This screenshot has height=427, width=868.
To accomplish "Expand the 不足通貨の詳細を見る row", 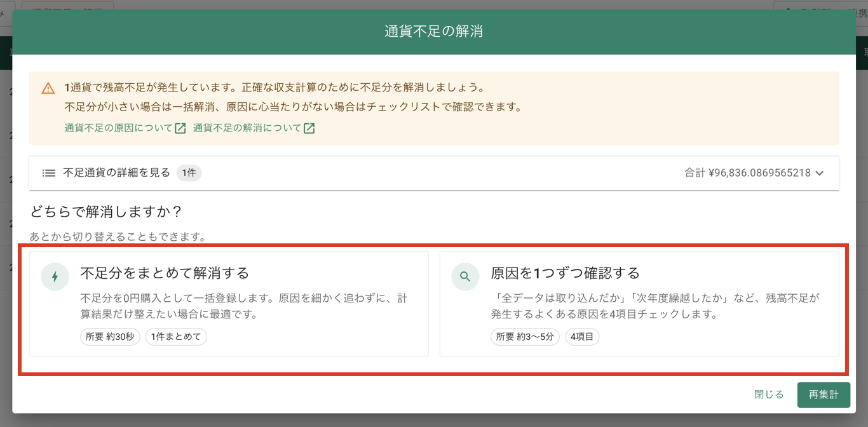I will tap(434, 173).
